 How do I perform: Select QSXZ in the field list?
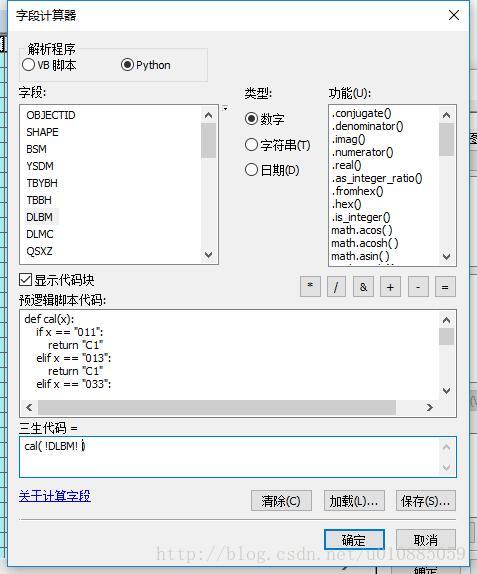pos(40,251)
